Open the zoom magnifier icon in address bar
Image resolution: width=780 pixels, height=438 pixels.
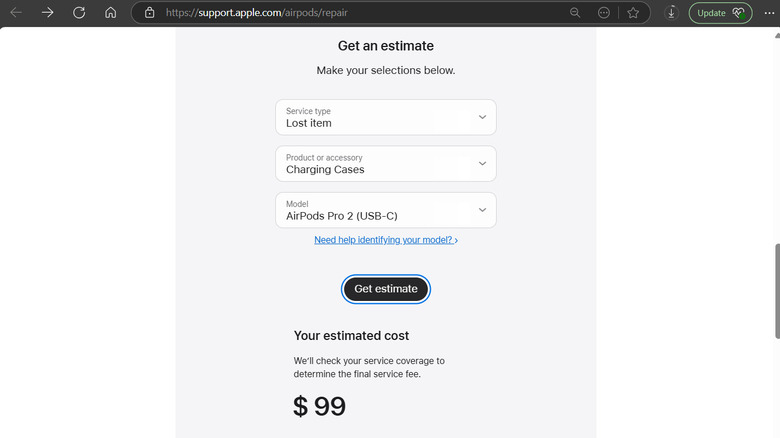[575, 13]
